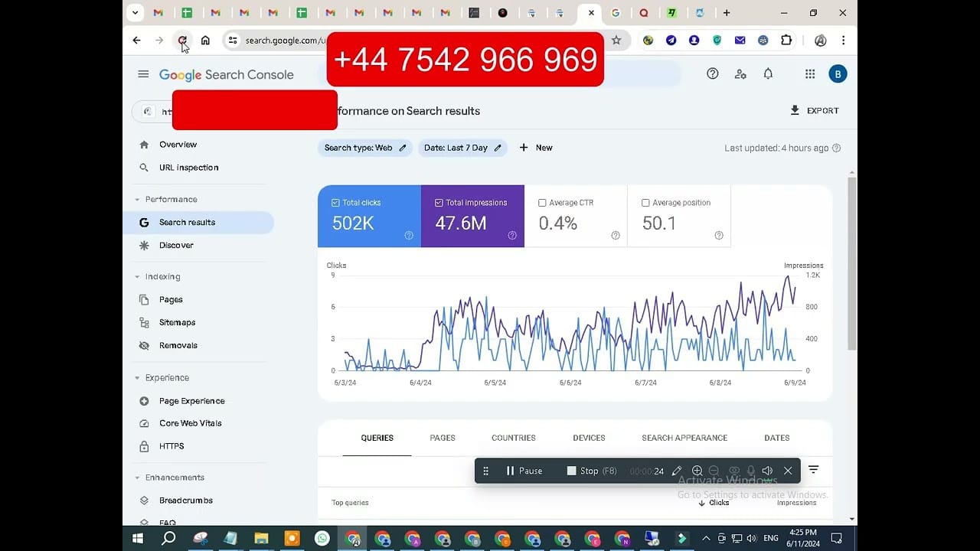This screenshot has height=551, width=980.
Task: Add a New filter
Action: point(536,148)
